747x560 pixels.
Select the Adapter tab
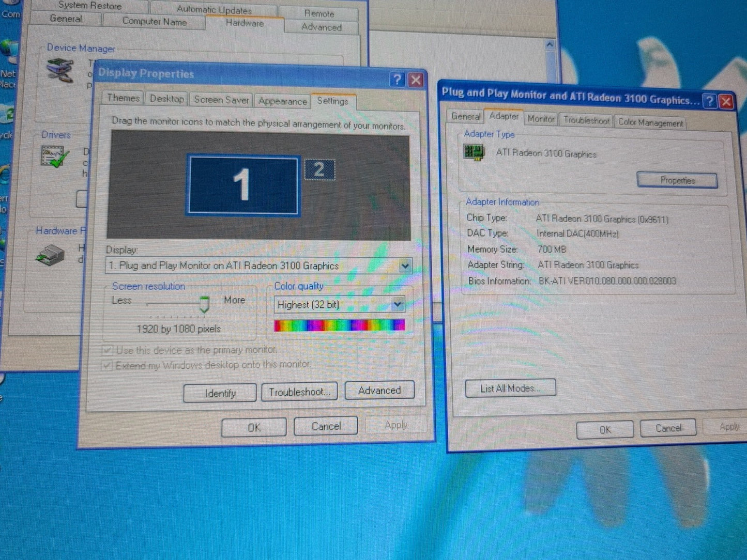pos(504,116)
